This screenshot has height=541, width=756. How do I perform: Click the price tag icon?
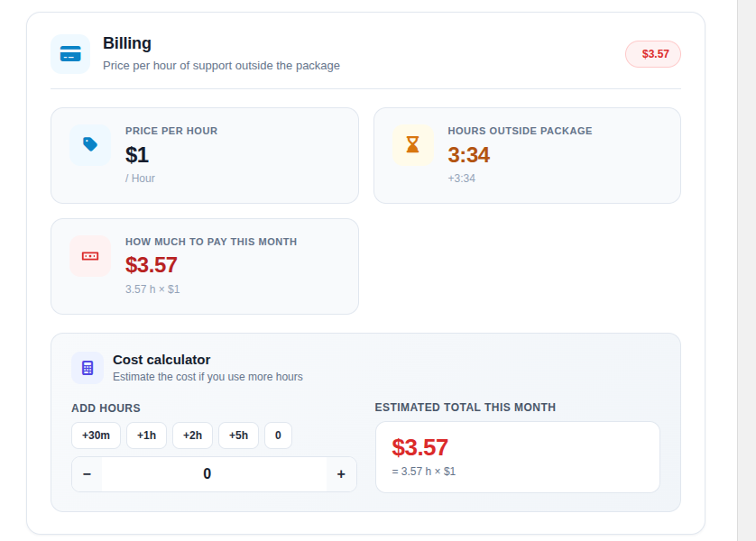coord(90,144)
